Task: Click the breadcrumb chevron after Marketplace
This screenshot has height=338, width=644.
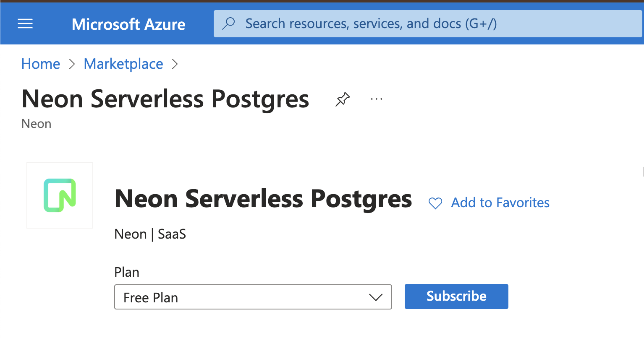Action: [175, 64]
